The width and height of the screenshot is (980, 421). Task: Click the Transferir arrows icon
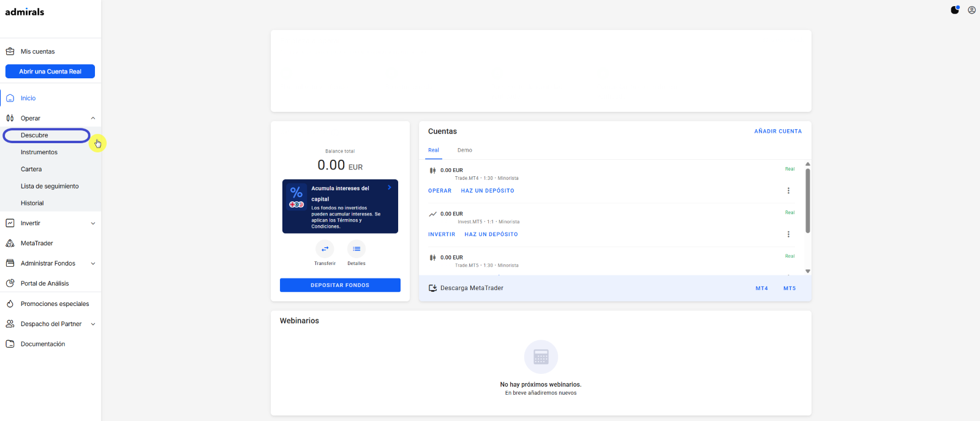pyautogui.click(x=325, y=249)
